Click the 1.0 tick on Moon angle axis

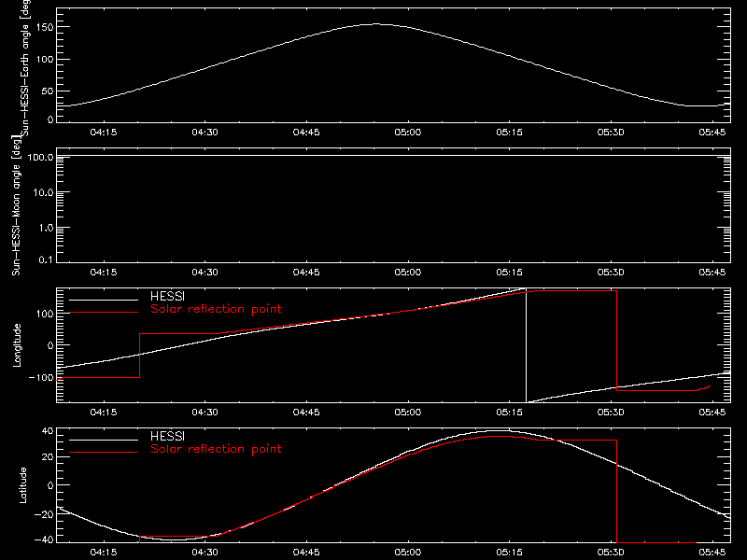(x=46, y=228)
